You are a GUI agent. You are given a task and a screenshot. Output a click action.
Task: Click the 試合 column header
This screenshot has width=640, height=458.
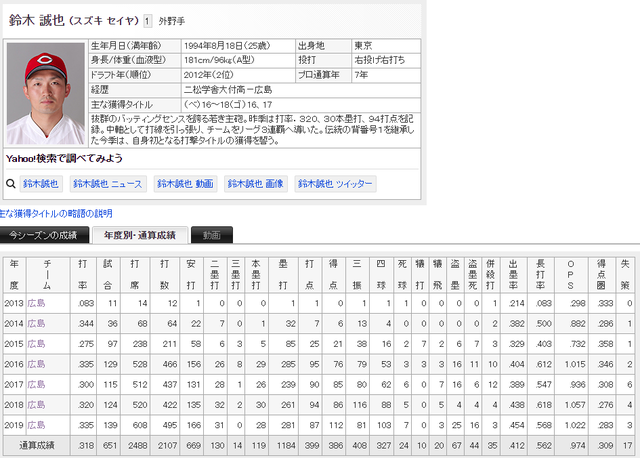108,275
